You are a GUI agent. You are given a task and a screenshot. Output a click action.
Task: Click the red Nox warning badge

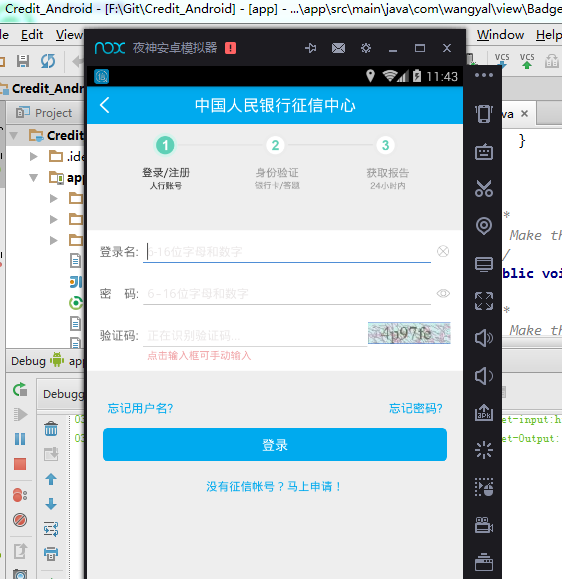[x=230, y=48]
